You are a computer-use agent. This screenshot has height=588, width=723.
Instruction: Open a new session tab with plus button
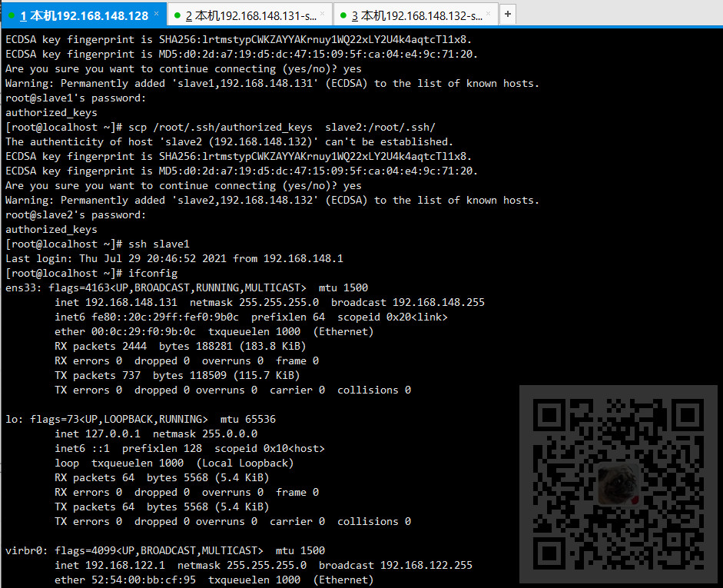[508, 14]
